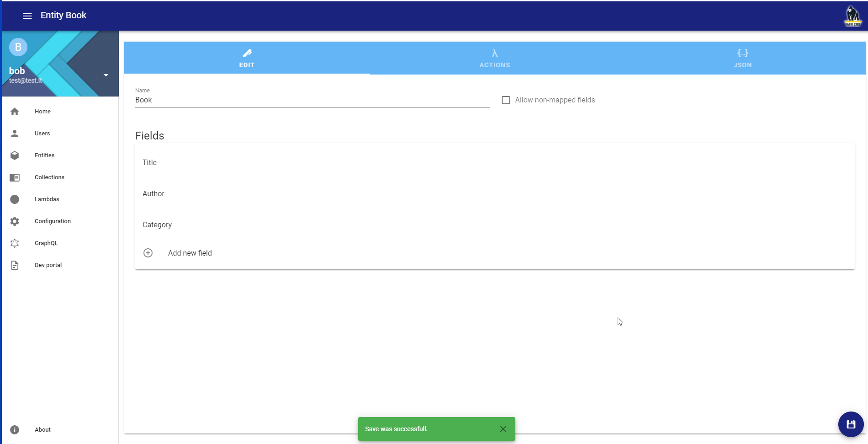Screen dimensions: 868x444
Task: Click the About info icon
Action: pos(15,430)
